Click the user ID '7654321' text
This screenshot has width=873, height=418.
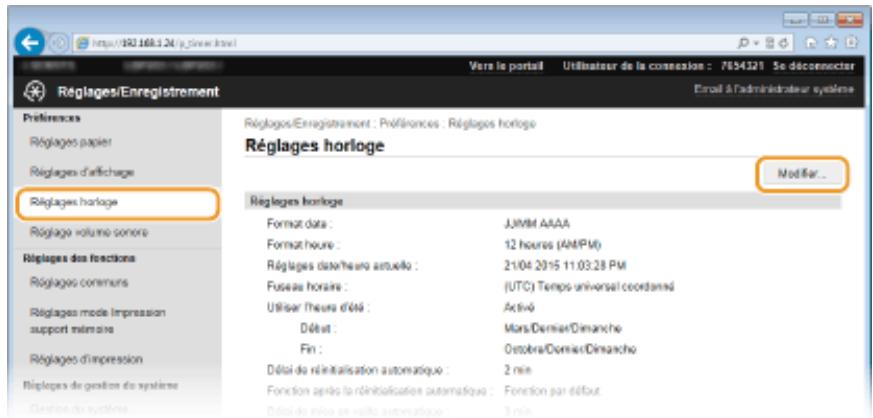pos(740,66)
